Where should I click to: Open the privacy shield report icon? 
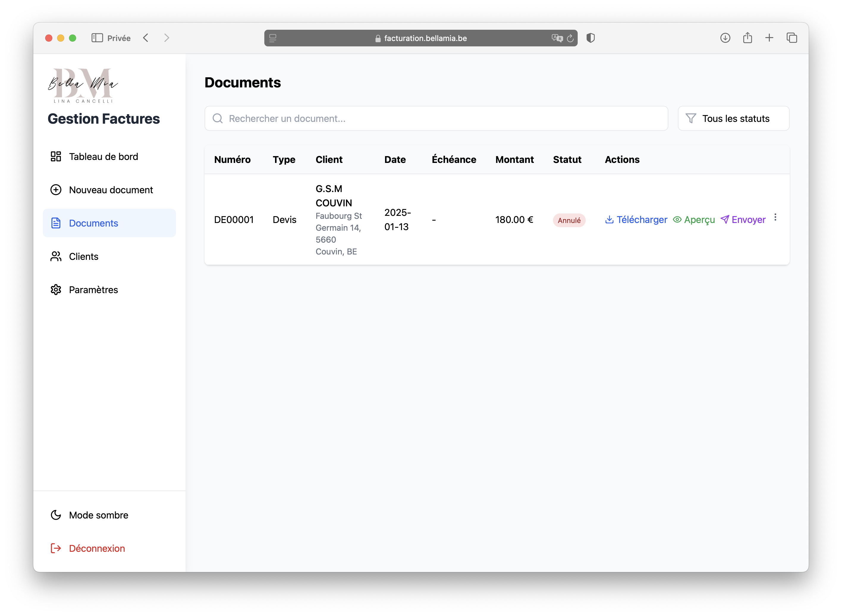[591, 38]
